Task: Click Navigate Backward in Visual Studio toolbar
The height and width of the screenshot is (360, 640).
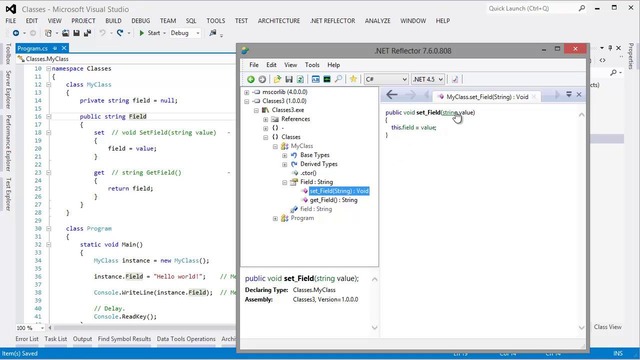Action: [x=16, y=33]
